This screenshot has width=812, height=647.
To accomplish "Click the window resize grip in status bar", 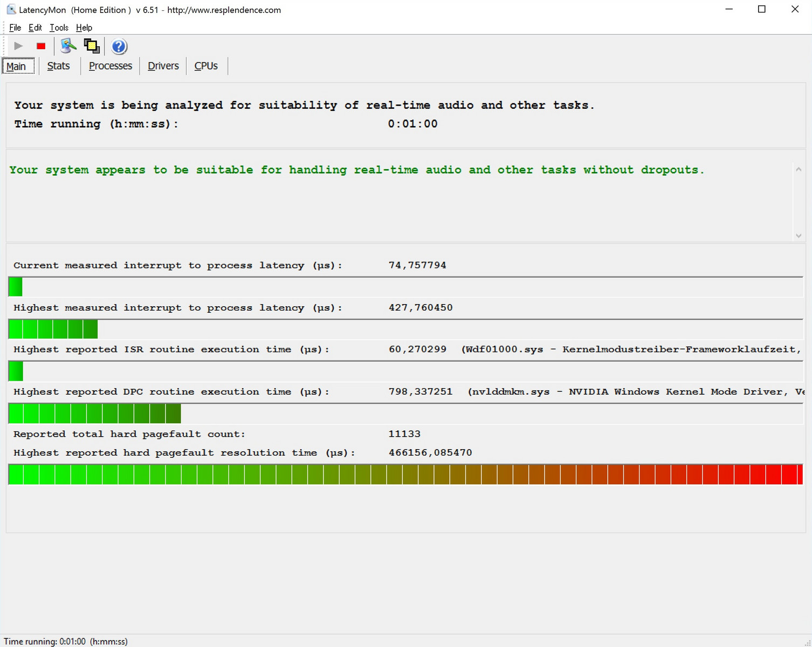I will (x=807, y=642).
